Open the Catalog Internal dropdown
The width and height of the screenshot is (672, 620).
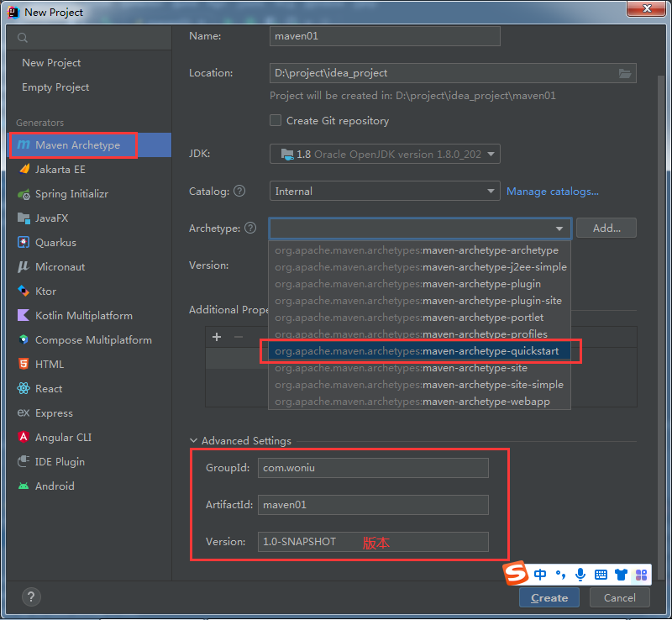tap(385, 192)
